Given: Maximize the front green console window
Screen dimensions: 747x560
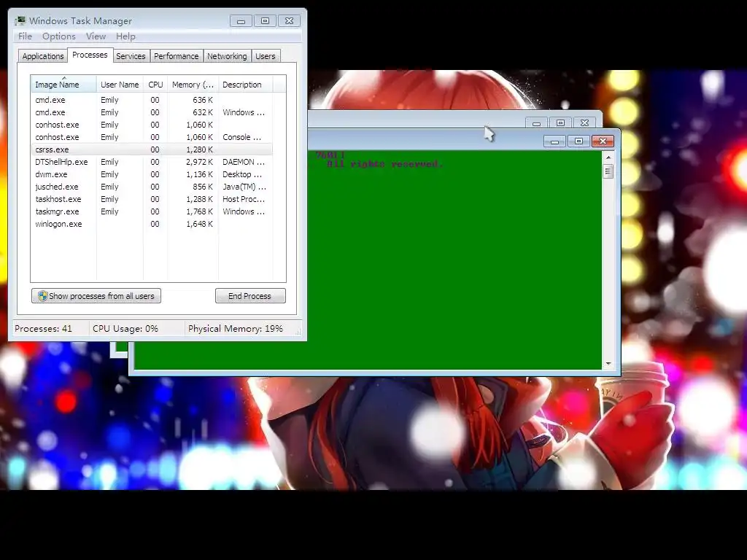Looking at the screenshot, I should point(578,141).
